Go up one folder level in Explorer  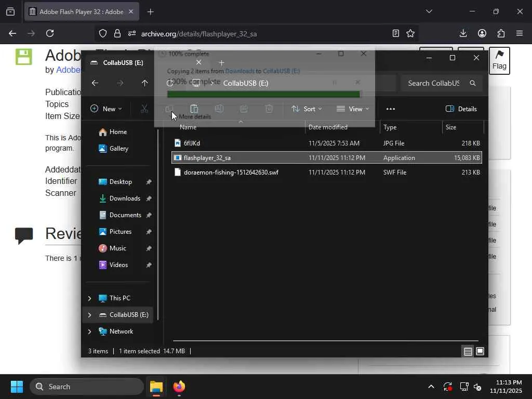pos(145,83)
